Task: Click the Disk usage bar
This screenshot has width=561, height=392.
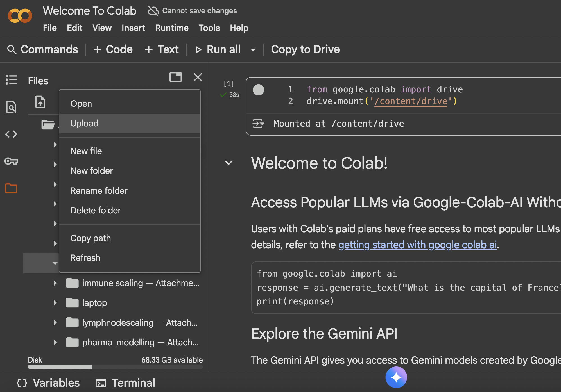Action: coord(115,367)
